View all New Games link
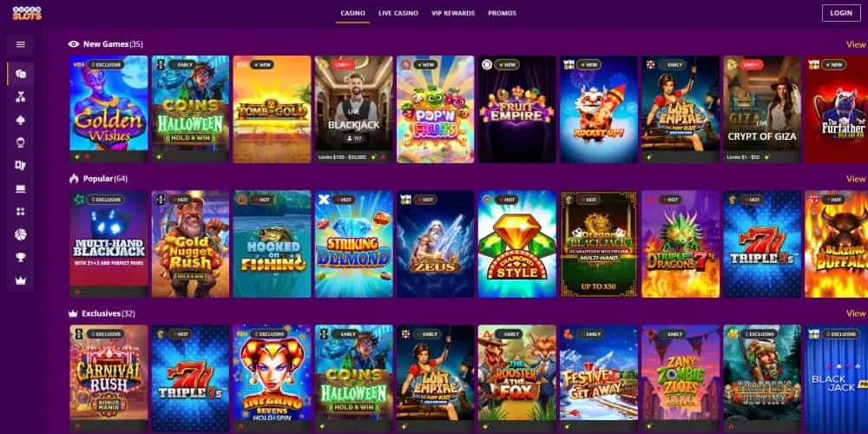The height and width of the screenshot is (434, 868). coord(857,44)
